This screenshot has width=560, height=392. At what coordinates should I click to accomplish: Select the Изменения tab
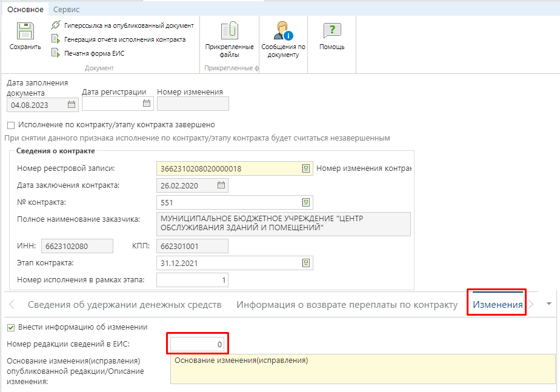[497, 304]
